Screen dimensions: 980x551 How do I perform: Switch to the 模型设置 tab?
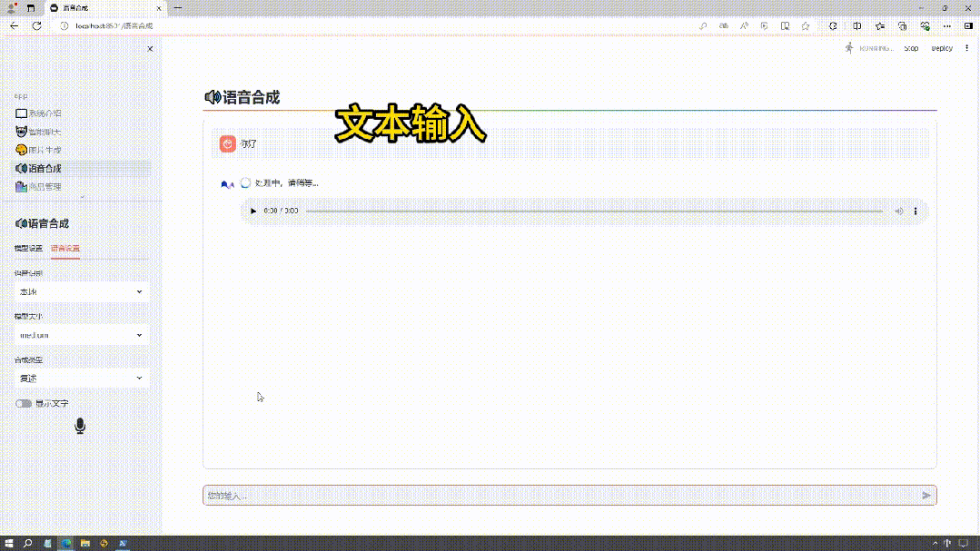pyautogui.click(x=28, y=248)
